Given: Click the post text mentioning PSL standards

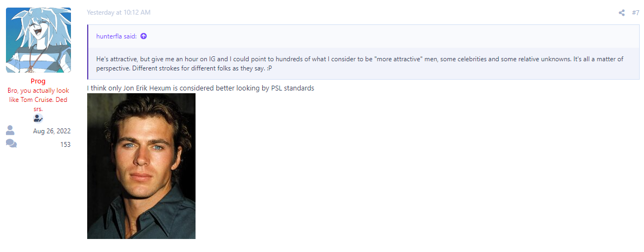Looking at the screenshot, I should pos(200,88).
